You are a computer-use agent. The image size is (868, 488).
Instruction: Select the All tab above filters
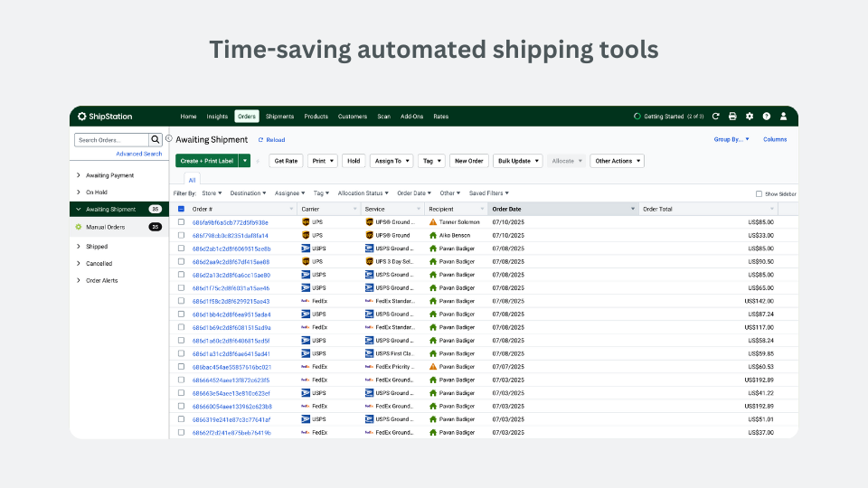pos(192,179)
